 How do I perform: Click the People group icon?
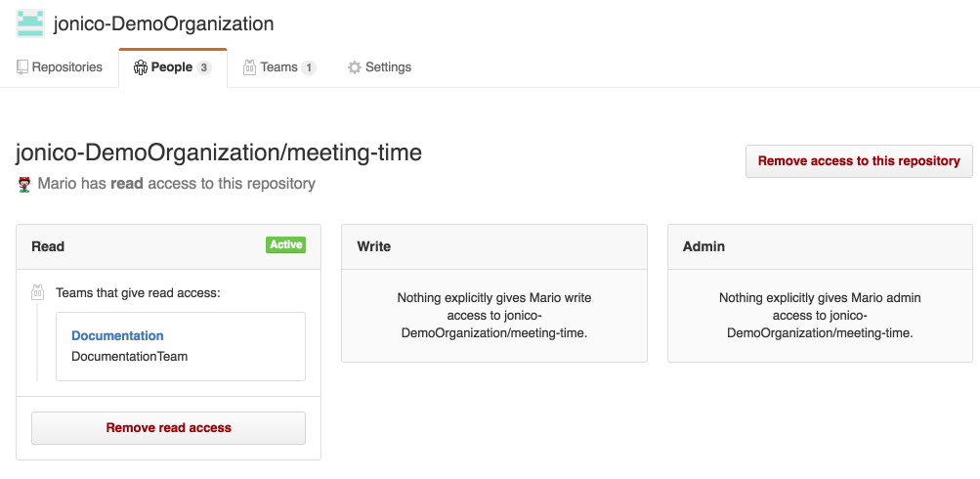(x=141, y=67)
